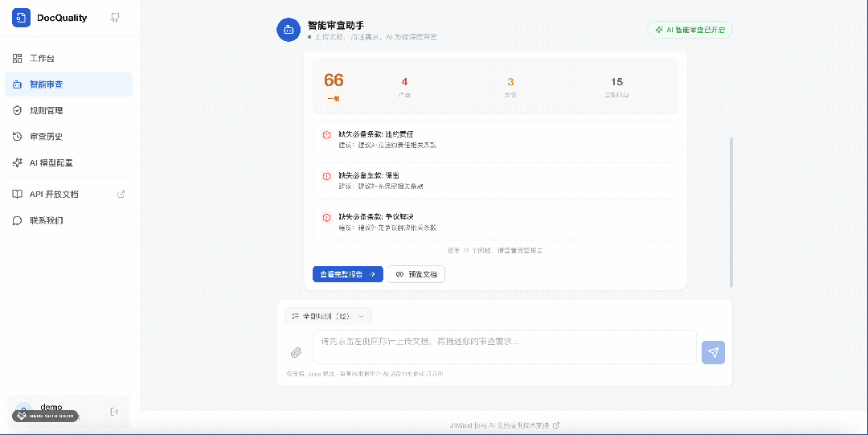Viewport: 868px width, 435px height.
Task: Click the 查看完整报告 button
Action: 348,274
